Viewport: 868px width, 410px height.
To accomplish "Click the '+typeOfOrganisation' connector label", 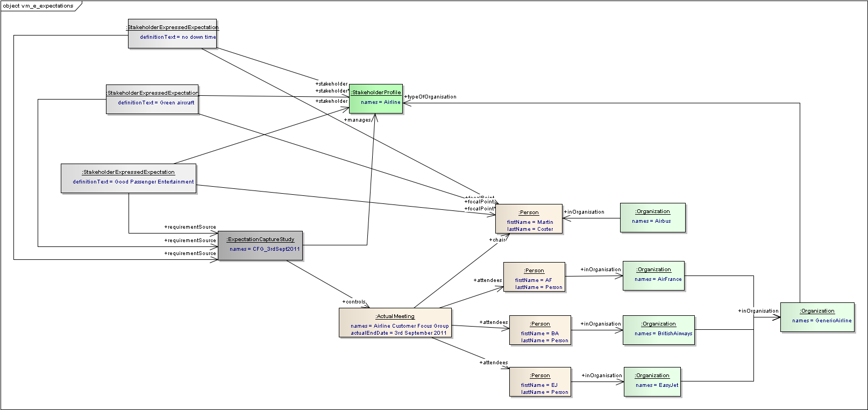I will click(x=431, y=97).
